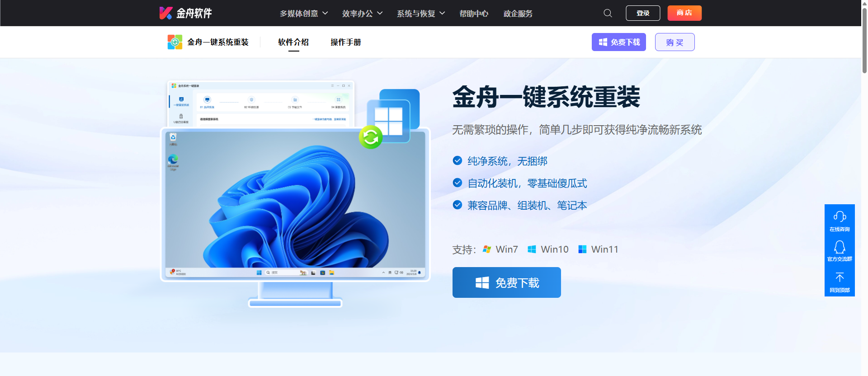Click the Win7 logo icon
This screenshot has width=868, height=376.
point(487,249)
